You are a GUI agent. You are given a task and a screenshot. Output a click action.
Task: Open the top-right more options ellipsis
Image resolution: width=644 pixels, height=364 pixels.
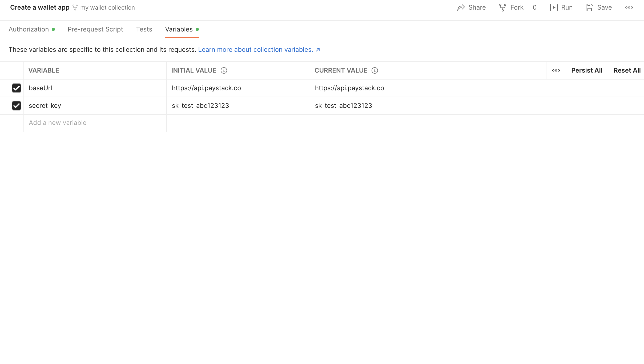[x=629, y=7]
